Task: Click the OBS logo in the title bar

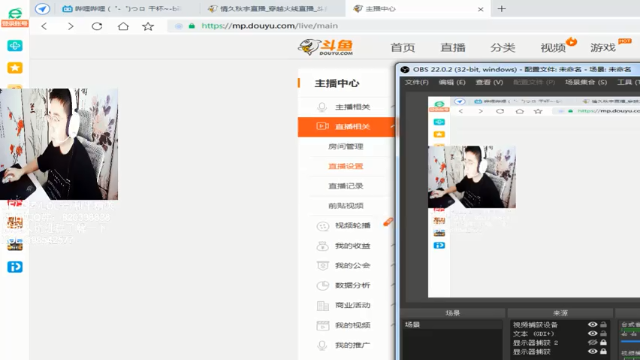Action: pyautogui.click(x=404, y=69)
